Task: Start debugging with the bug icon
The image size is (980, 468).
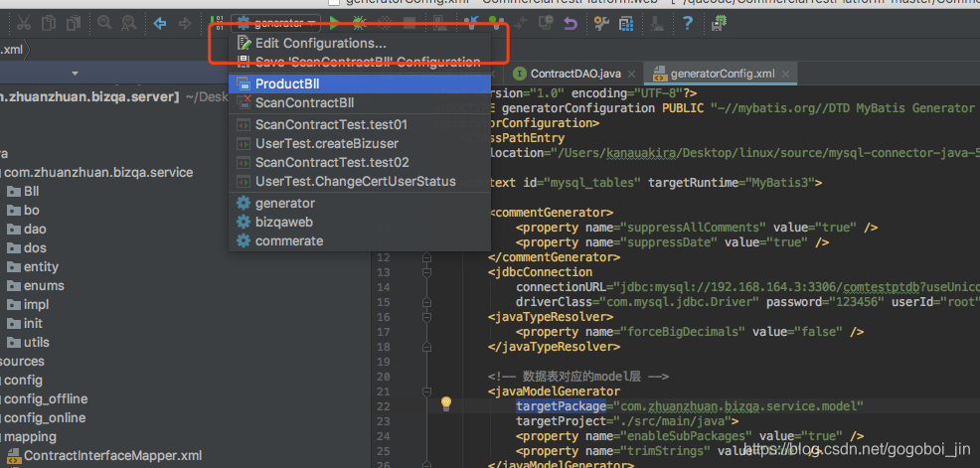Action: coord(359,24)
